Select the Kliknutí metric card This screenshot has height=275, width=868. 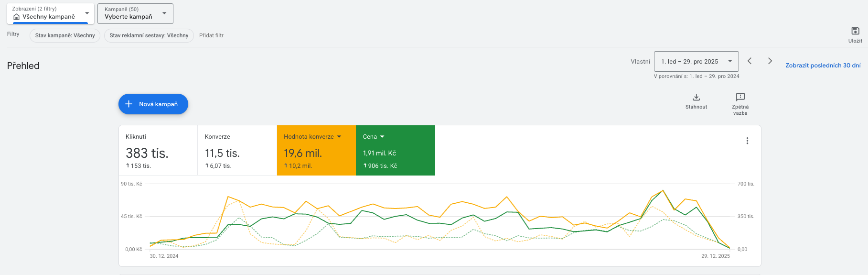tap(158, 151)
